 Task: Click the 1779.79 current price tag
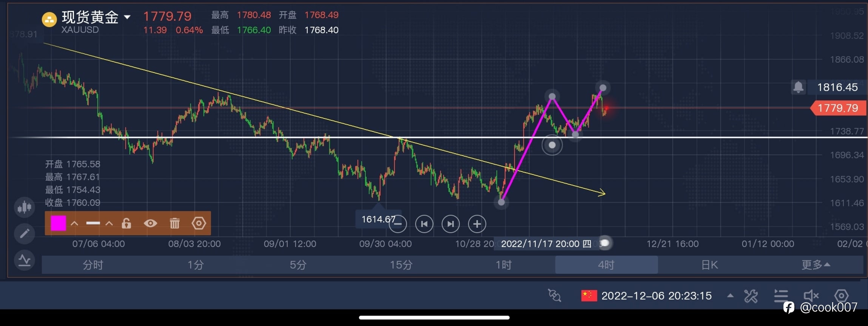tap(838, 108)
